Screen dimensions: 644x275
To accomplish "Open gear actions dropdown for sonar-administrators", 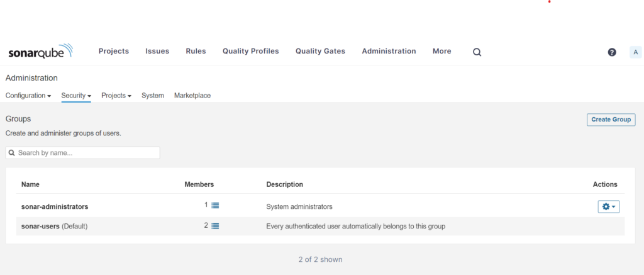I will pyautogui.click(x=608, y=206).
